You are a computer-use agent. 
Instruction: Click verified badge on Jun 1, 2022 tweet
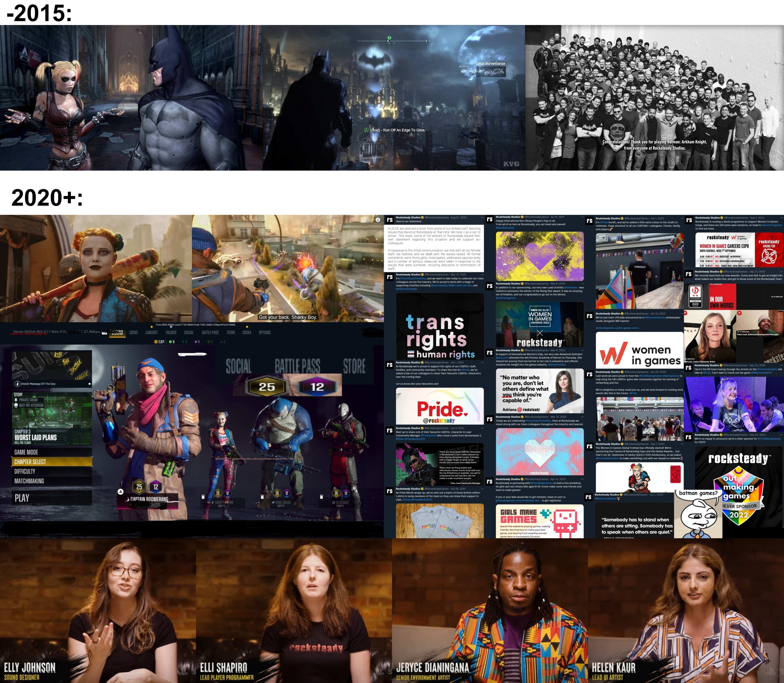[622, 218]
